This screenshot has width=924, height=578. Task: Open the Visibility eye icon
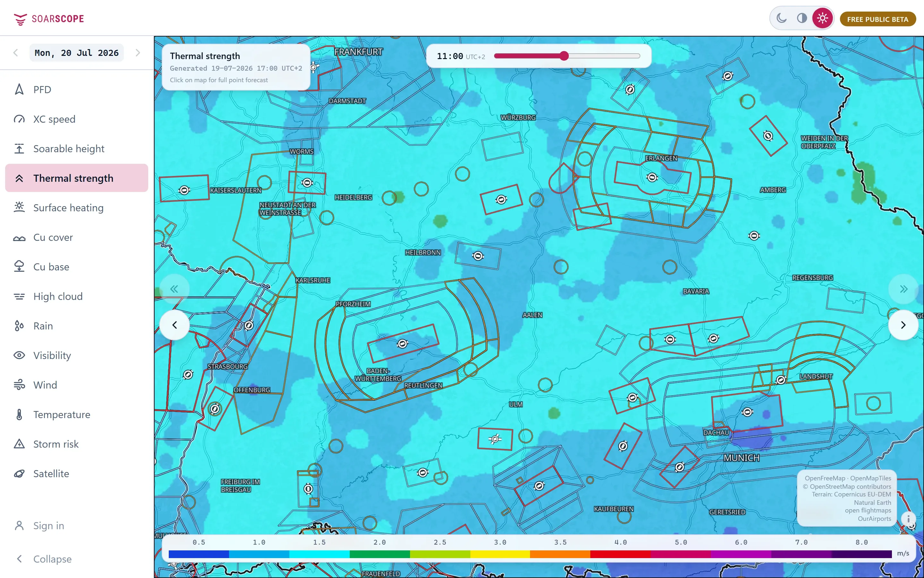[x=19, y=355]
